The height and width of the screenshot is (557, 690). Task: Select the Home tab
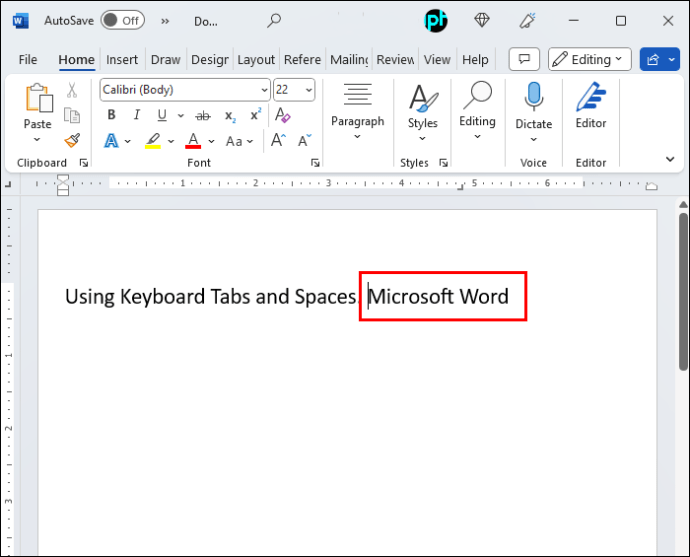pos(77,59)
